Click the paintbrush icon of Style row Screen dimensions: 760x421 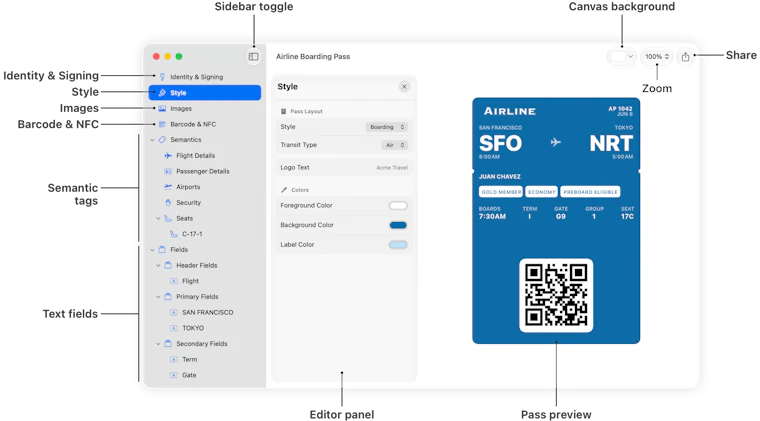[162, 93]
